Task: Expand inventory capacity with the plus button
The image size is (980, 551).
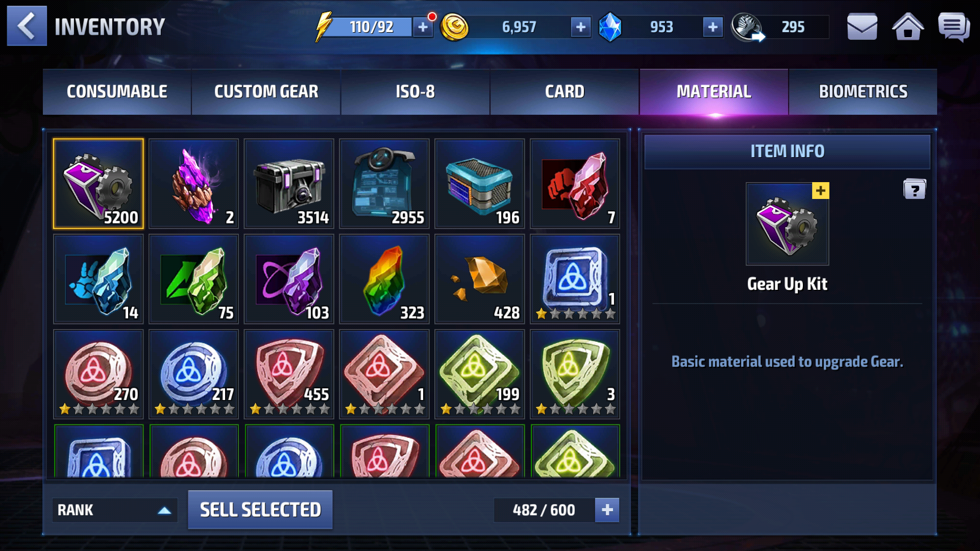Action: click(x=607, y=510)
